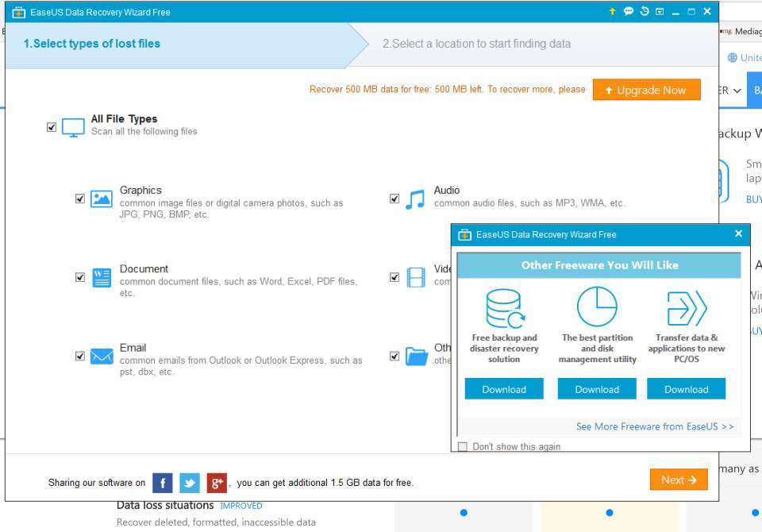The height and width of the screenshot is (532, 762).
Task: Click "you can get additional 1.5 GB data for free" text
Action: pos(325,483)
